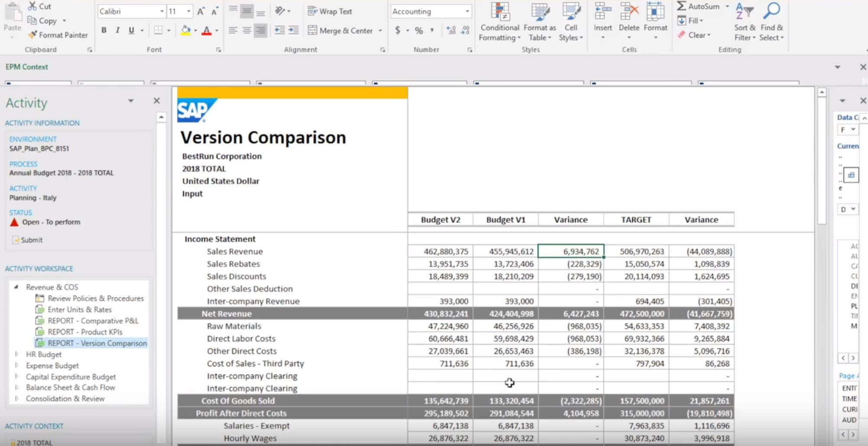Viewport: 868px width, 446px height.
Task: Toggle Bold formatting
Action: 104,30
